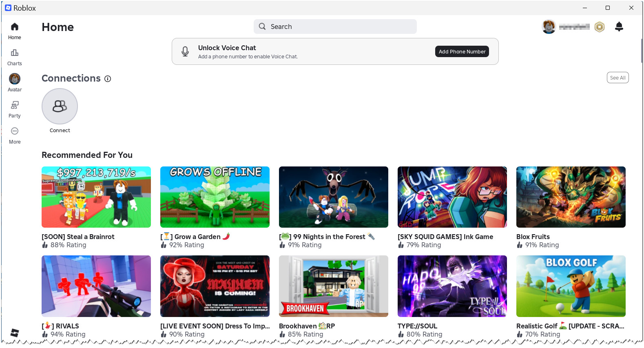This screenshot has height=348, width=644.
Task: Open notifications bell
Action: point(619,27)
